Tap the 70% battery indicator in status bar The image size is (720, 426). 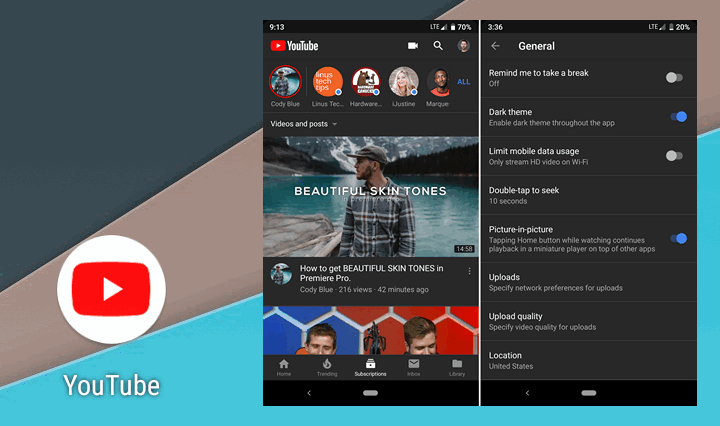461,27
